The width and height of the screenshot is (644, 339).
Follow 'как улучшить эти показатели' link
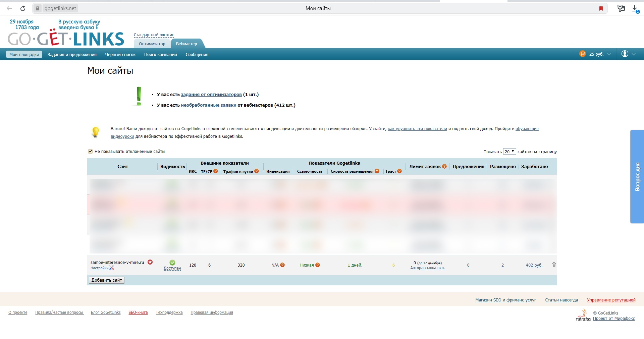coord(417,128)
